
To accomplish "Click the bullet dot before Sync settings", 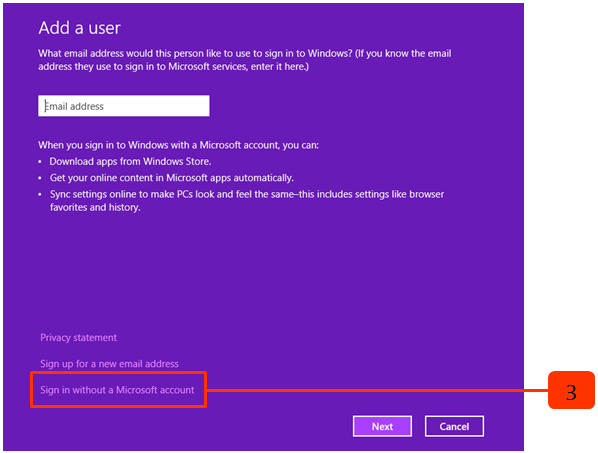I will pyautogui.click(x=40, y=195).
